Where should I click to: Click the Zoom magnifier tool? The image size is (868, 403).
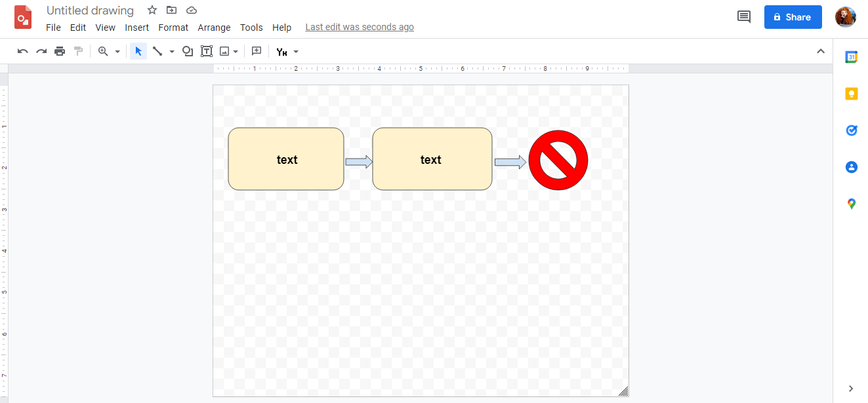tap(103, 51)
